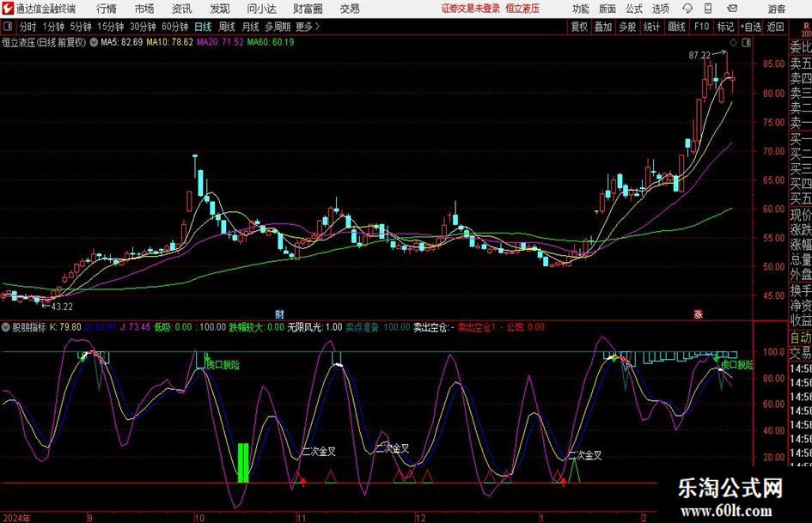Click the 虎口脱险 signal label near October

223,364
